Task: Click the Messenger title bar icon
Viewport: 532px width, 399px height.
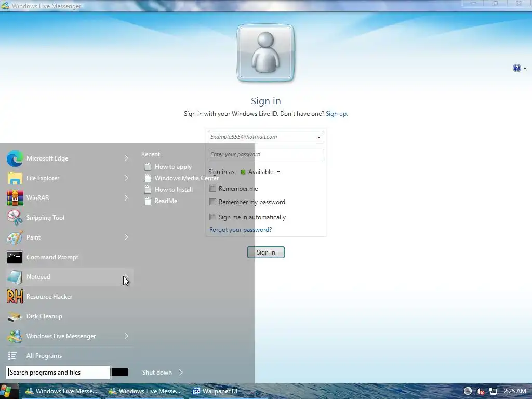Action: [x=5, y=6]
